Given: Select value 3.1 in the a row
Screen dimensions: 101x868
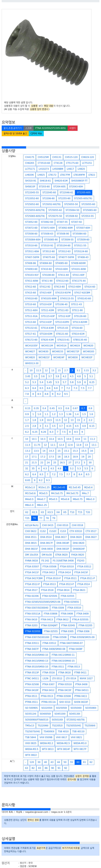Looking at the screenshot, I should click(78, 370).
